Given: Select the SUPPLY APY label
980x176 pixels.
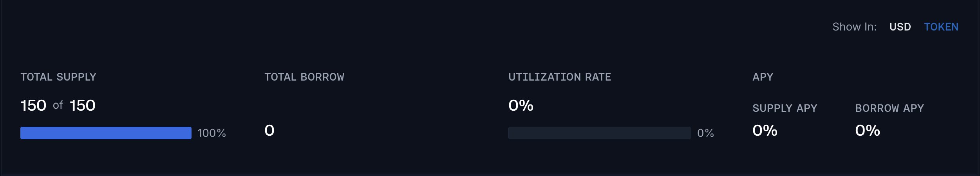Looking at the screenshot, I should 785,108.
